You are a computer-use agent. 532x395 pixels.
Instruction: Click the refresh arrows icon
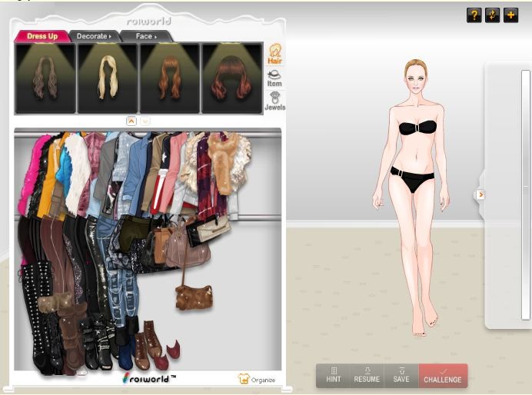click(x=492, y=15)
